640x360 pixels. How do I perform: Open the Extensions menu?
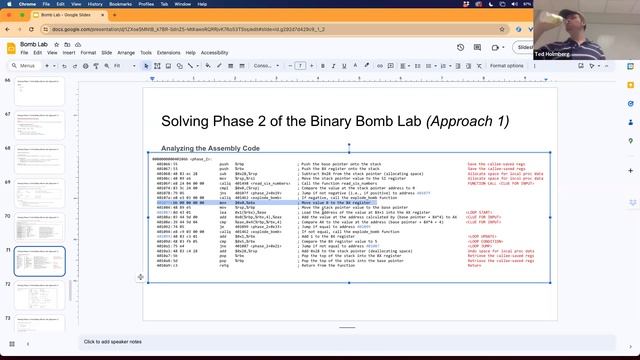pyautogui.click(x=168, y=53)
